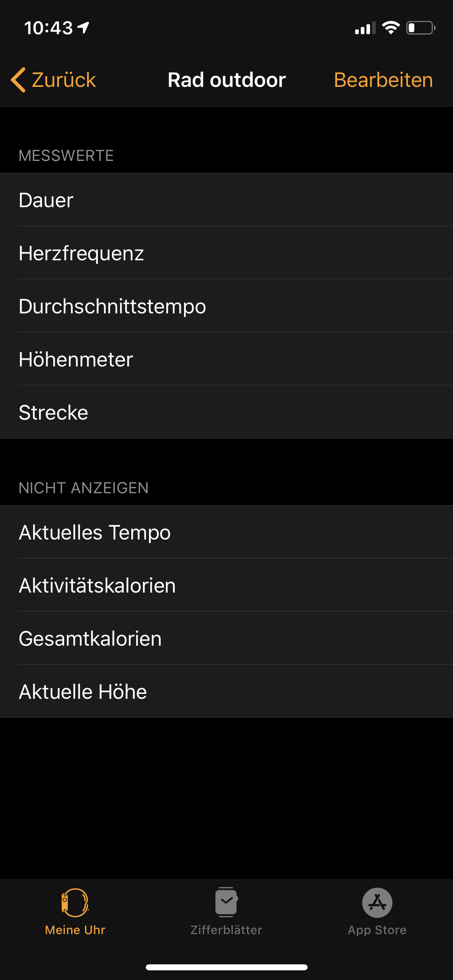Switch to Zifferblätter tab label
Image resolution: width=453 pixels, height=980 pixels.
pyautogui.click(x=226, y=930)
